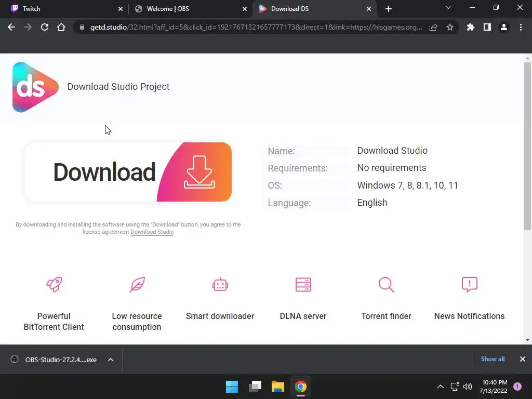The image size is (532, 399).
Task: Show hidden system tray icons
Action: click(x=441, y=387)
